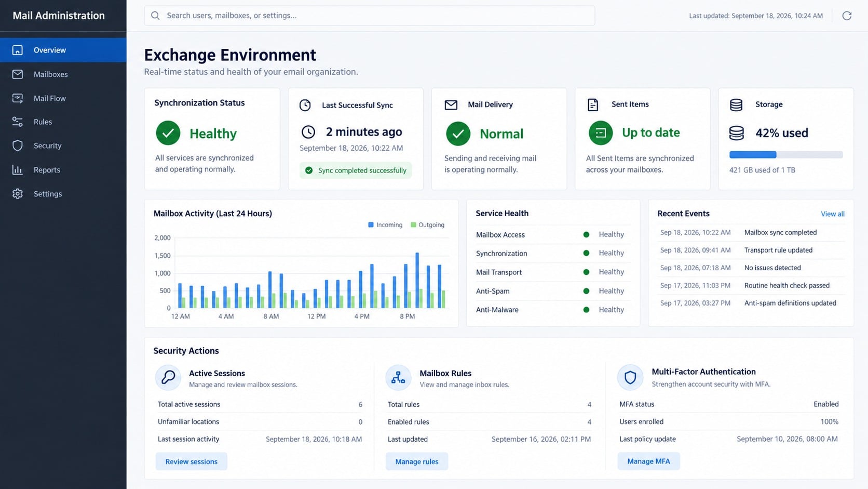The height and width of the screenshot is (489, 868).
Task: Click the Mailbox Rules hierarchy icon
Action: tap(398, 377)
